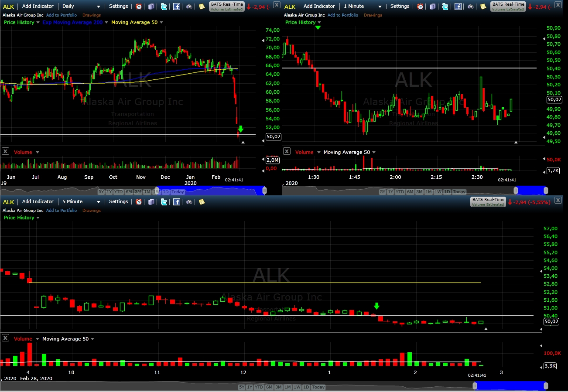The height and width of the screenshot is (392, 568).
Task: Click the ALK symbol field on 1 Minute chart
Action: coord(290,7)
